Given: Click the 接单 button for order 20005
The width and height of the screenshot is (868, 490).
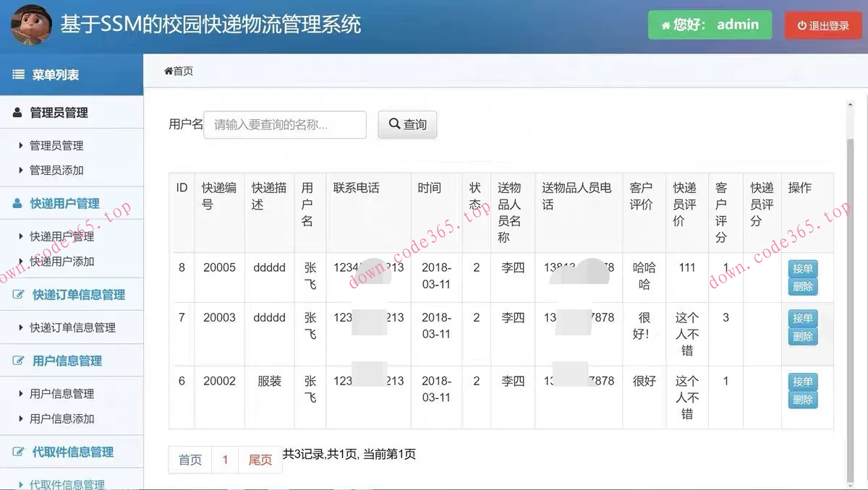Looking at the screenshot, I should click(803, 268).
